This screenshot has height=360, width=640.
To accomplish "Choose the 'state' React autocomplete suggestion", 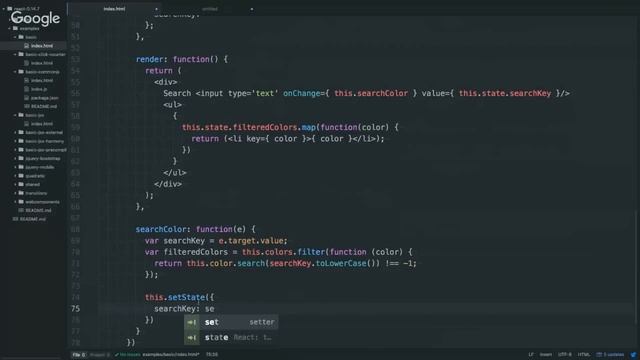I will point(231,338).
